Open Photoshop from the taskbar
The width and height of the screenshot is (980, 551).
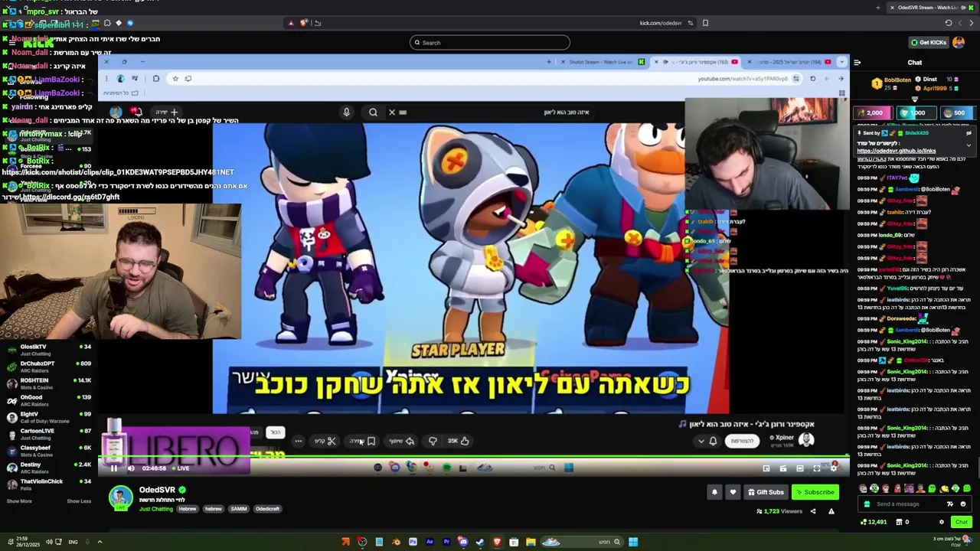[x=413, y=542]
